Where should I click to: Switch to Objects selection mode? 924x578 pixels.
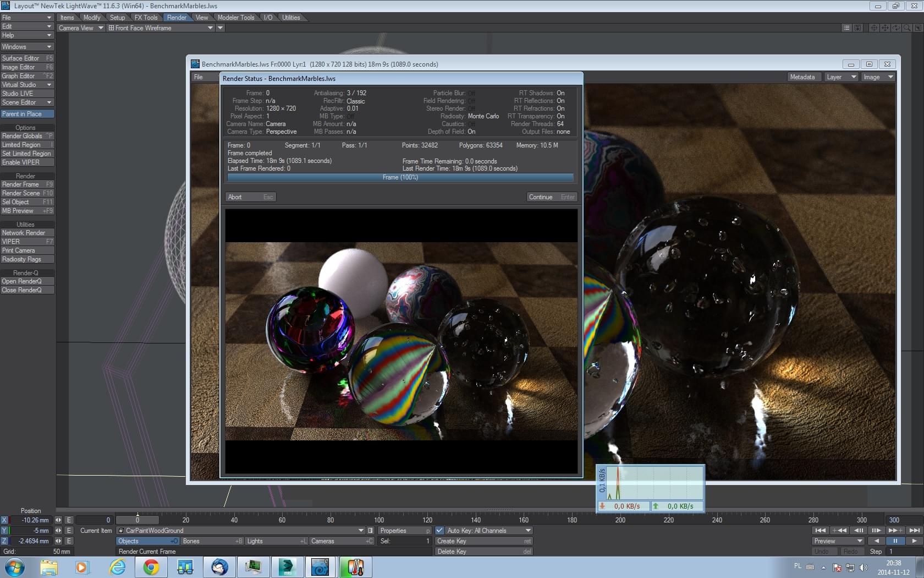pos(148,541)
